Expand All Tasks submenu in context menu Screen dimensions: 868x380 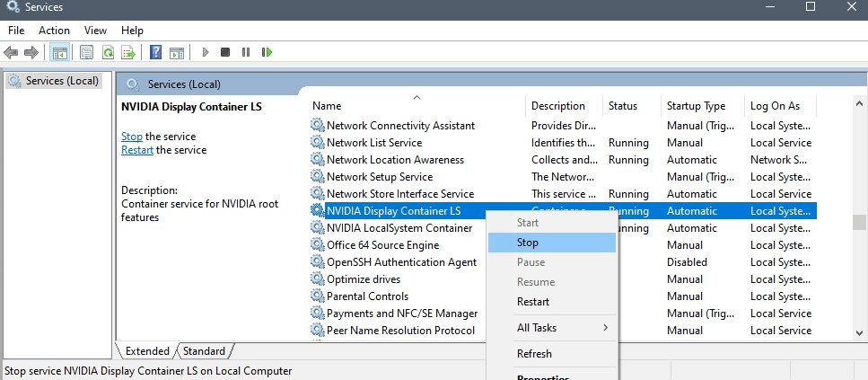[552, 328]
